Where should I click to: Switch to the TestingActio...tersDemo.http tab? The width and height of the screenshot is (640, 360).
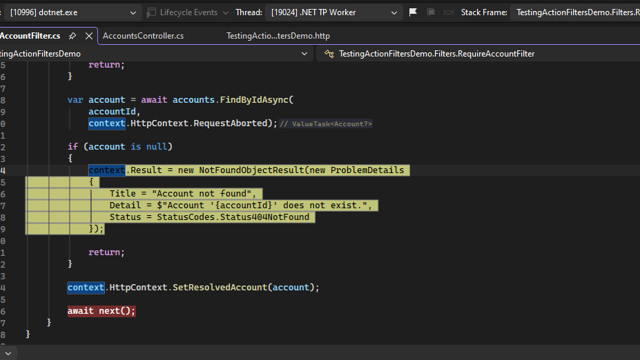tap(278, 36)
